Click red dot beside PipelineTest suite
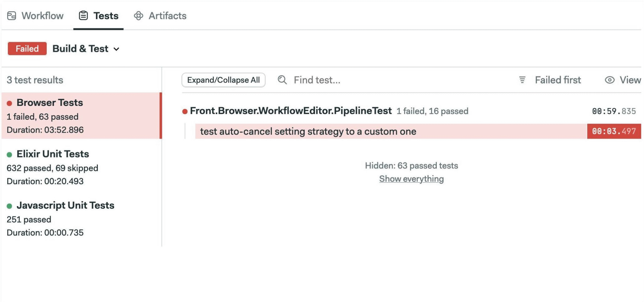 185,111
